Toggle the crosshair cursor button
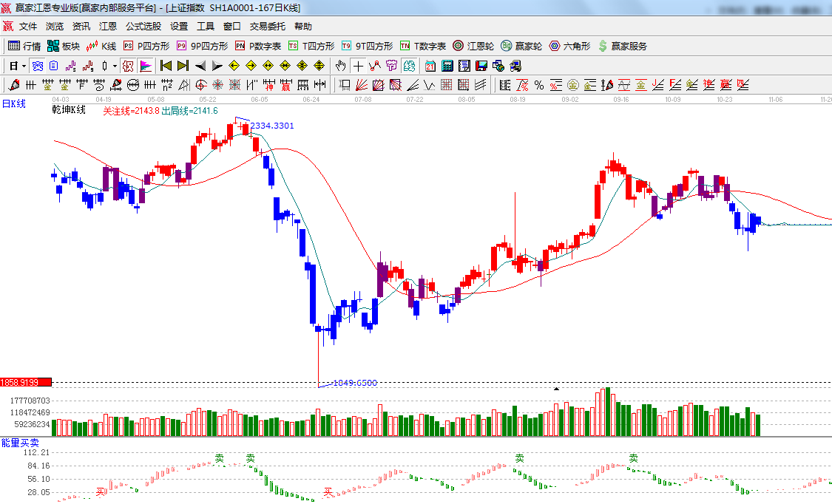Image resolution: width=832 pixels, height=504 pixels. pos(358,66)
